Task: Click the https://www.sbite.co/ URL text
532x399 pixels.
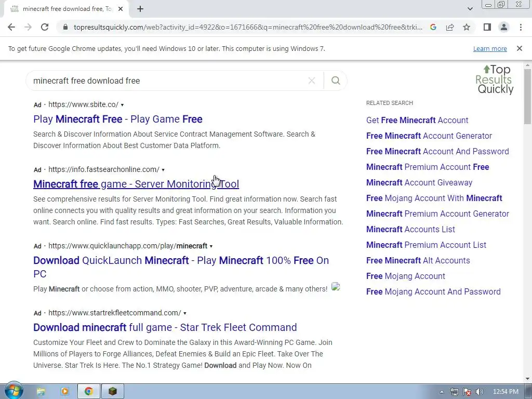Action: pyautogui.click(x=84, y=104)
